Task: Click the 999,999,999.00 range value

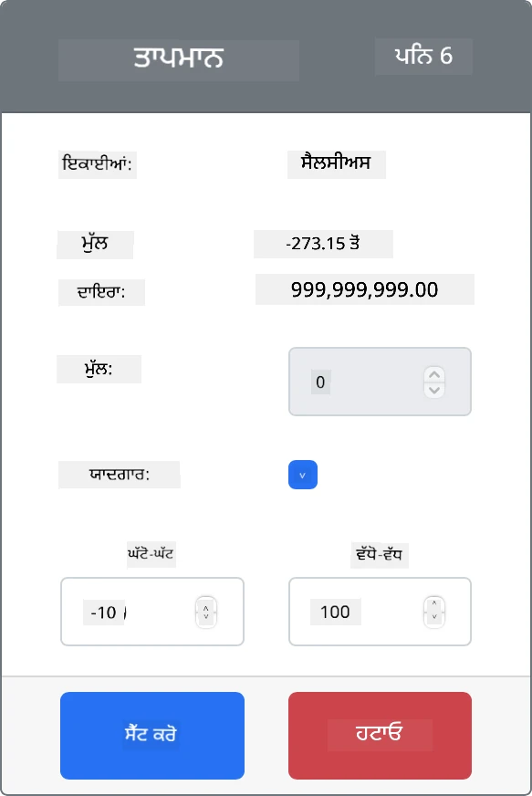Action: tap(364, 289)
